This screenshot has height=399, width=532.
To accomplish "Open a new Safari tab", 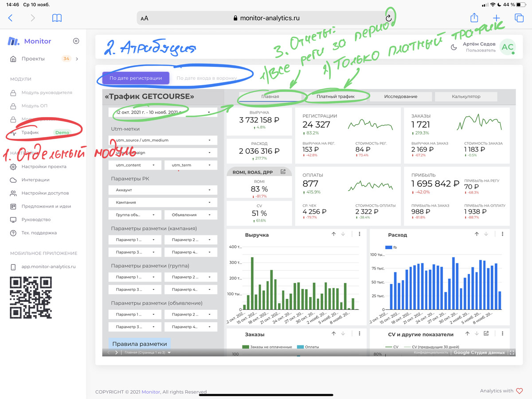I will coord(497,18).
